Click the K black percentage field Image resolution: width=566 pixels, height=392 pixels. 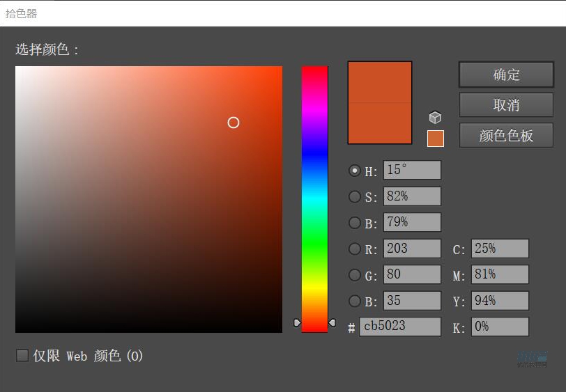click(x=500, y=327)
